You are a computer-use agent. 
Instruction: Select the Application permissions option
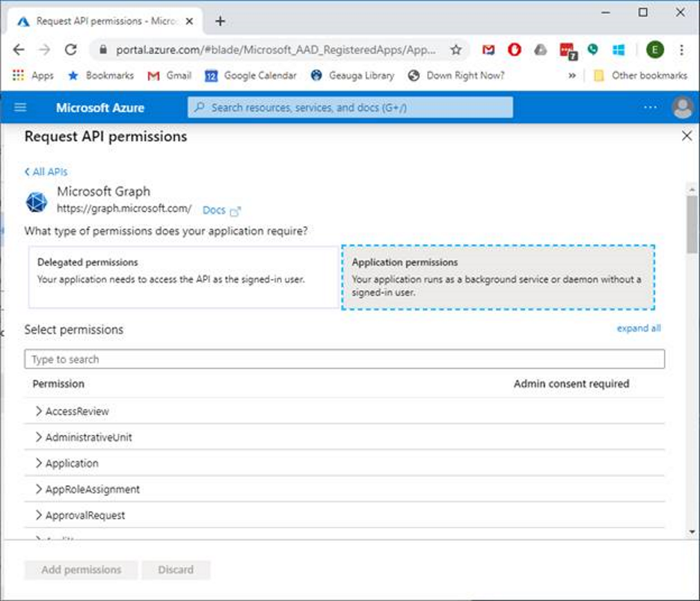tap(498, 277)
